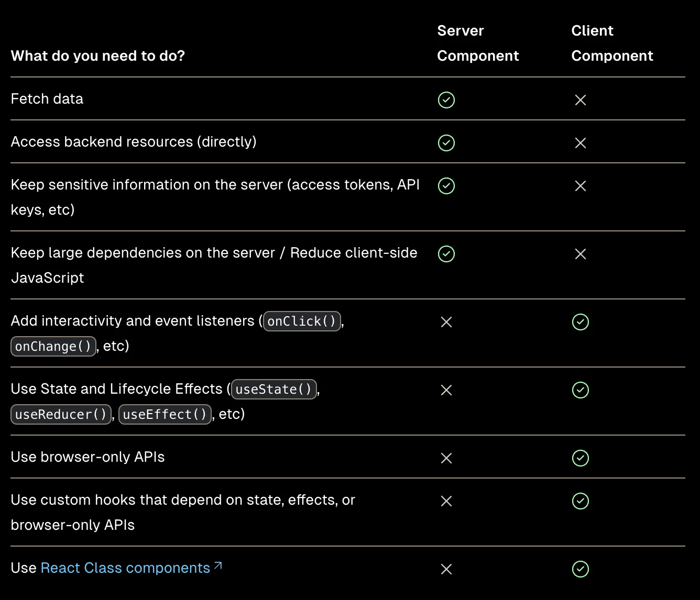Click the Client checkmark for State and Lifecycle Effects
The image size is (700, 600).
coord(581,390)
